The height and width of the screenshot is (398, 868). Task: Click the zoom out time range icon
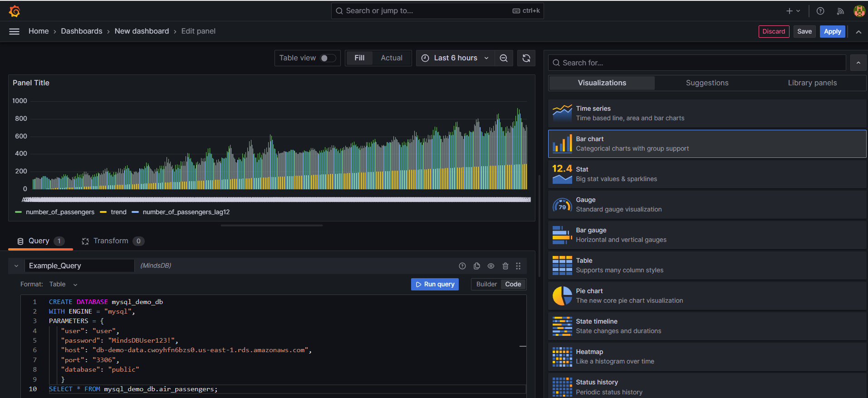click(504, 58)
